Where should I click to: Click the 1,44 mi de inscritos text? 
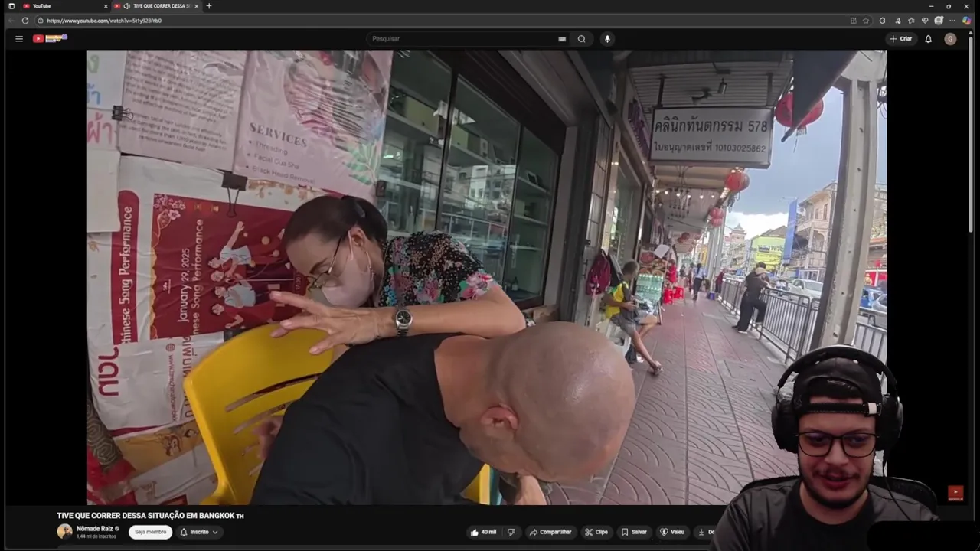[96, 536]
